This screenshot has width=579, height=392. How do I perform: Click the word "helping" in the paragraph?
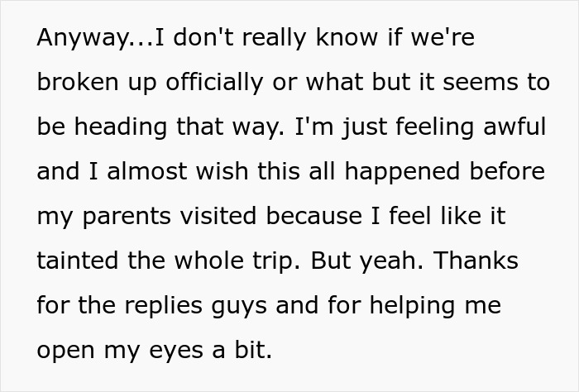(413, 306)
